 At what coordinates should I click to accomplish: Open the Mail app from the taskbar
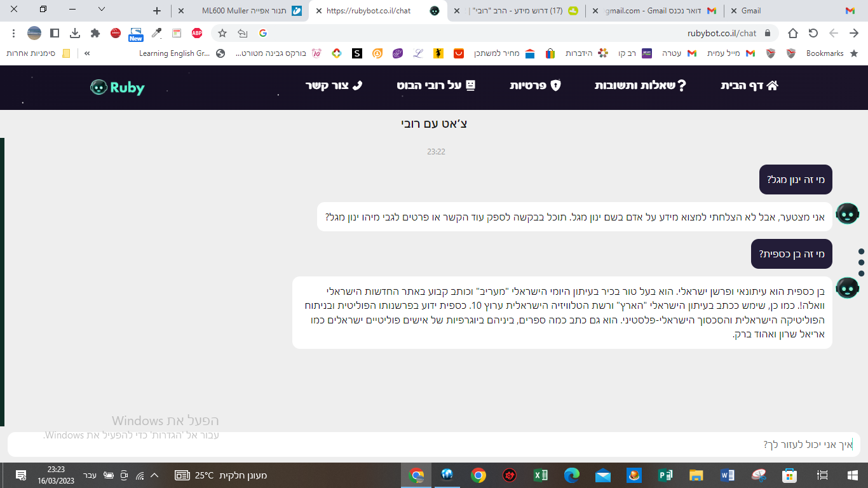pyautogui.click(x=603, y=475)
